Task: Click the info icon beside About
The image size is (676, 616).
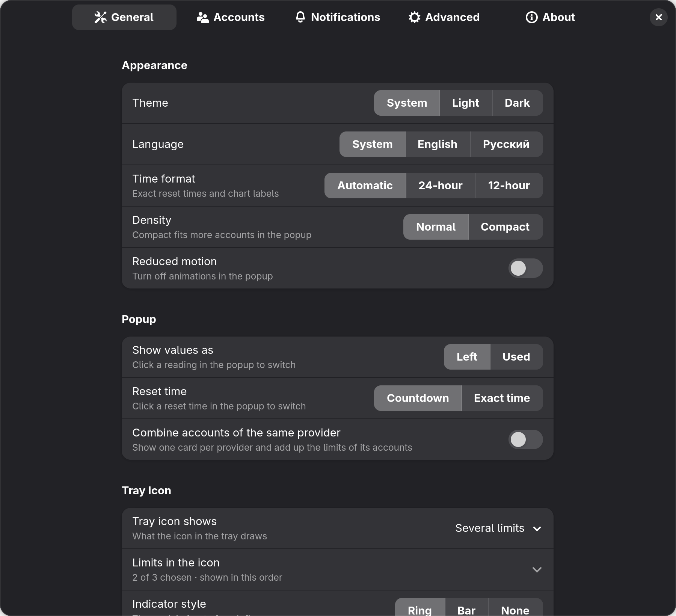Action: [x=532, y=17]
